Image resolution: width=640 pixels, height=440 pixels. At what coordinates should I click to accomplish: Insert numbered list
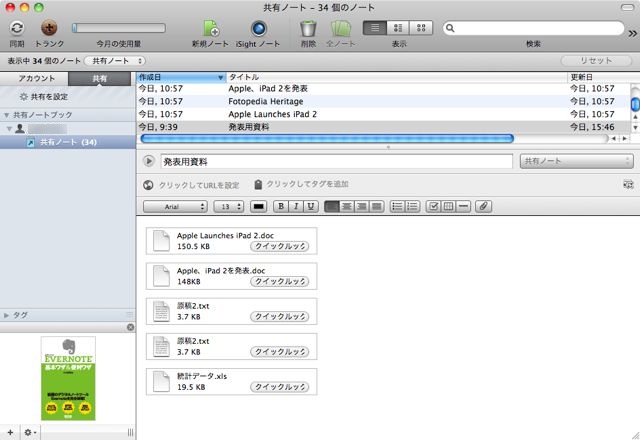[x=413, y=207]
